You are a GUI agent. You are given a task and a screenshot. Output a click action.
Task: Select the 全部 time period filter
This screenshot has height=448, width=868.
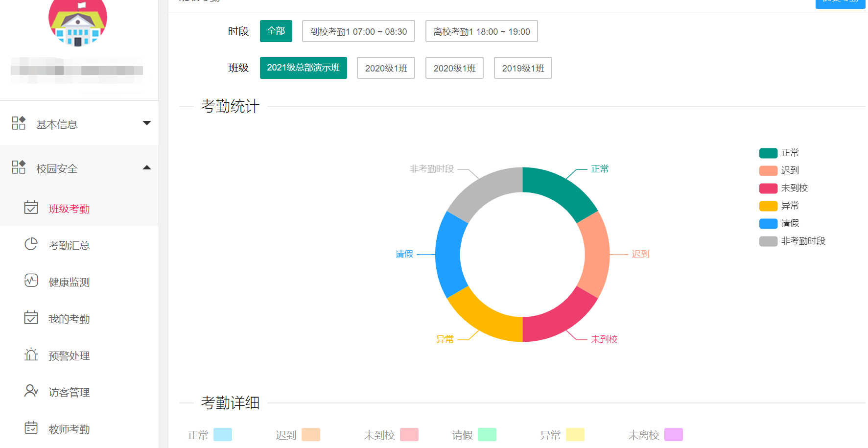coord(276,31)
